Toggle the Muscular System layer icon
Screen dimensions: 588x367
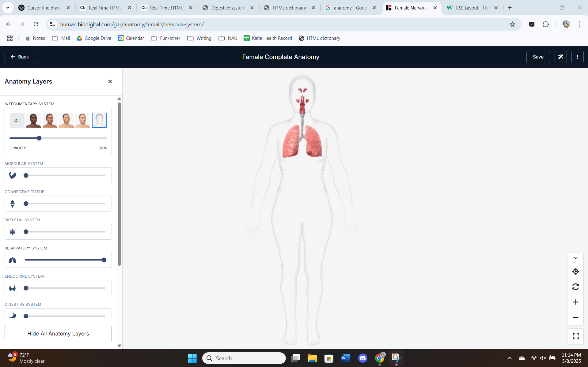coord(12,175)
